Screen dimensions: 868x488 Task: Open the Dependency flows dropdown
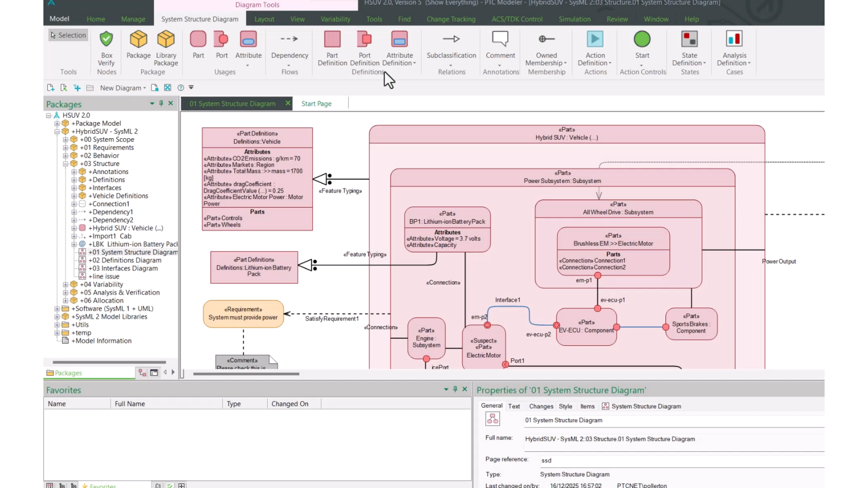click(289, 66)
